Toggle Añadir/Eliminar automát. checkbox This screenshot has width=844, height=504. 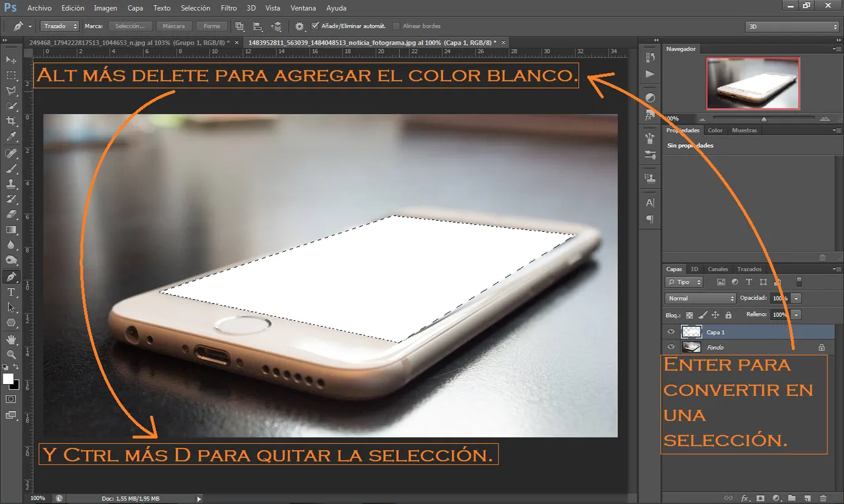click(x=315, y=26)
